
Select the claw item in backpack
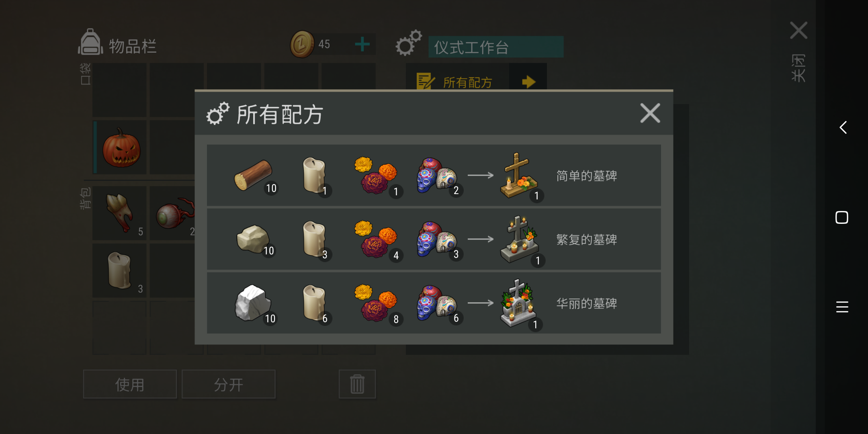[119, 213]
